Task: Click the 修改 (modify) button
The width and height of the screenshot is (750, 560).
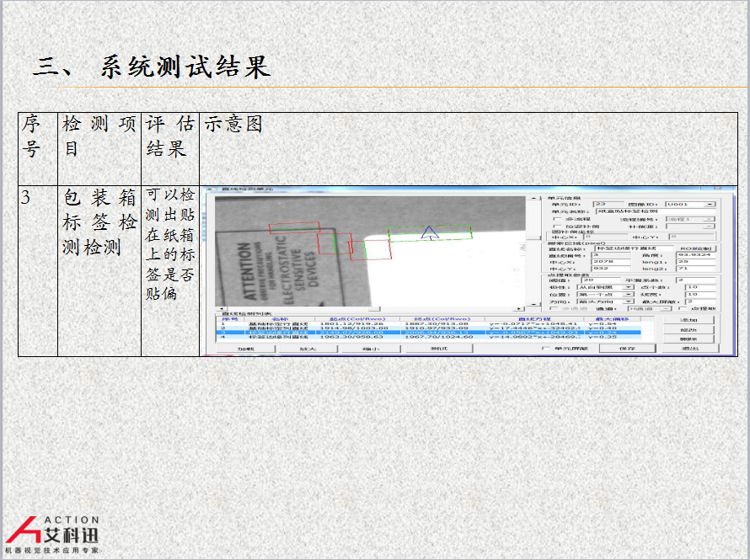Action: point(688,330)
